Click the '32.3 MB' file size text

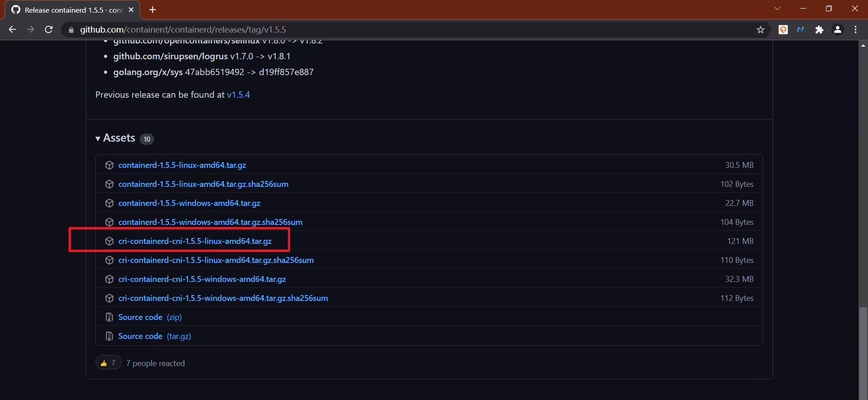point(739,279)
